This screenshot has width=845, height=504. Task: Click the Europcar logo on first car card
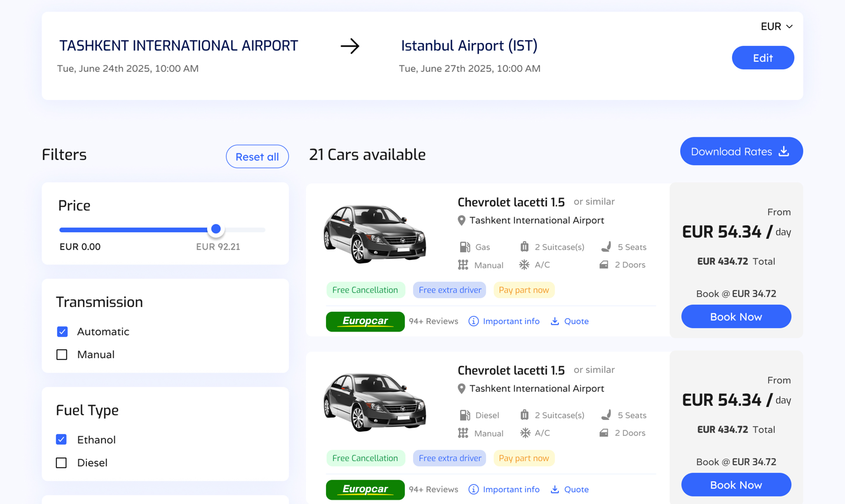tap(365, 322)
